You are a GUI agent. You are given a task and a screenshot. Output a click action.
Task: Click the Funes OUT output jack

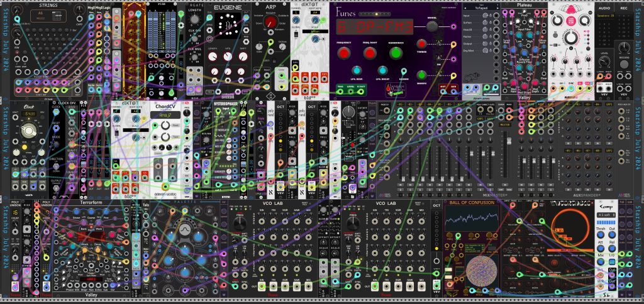[x=443, y=91]
